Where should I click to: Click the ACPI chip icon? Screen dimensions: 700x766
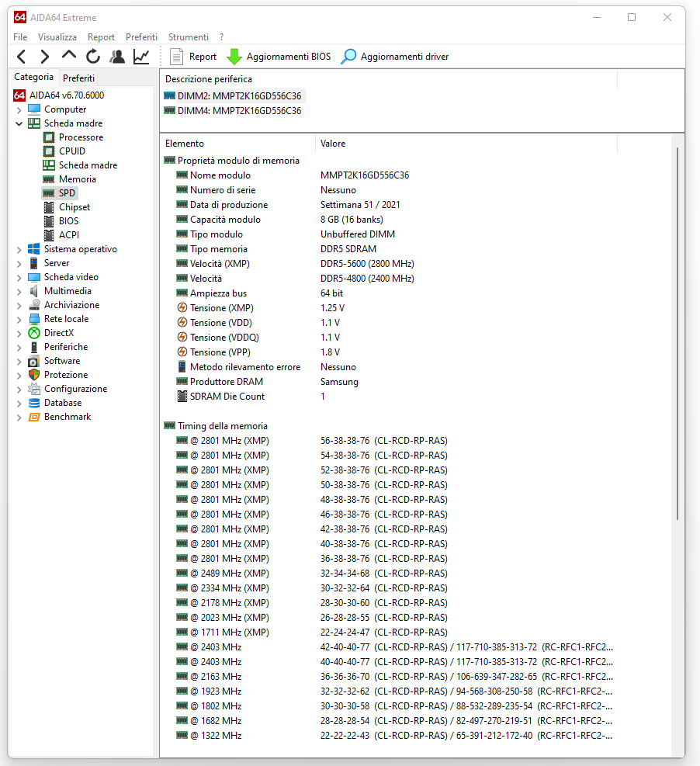point(49,235)
